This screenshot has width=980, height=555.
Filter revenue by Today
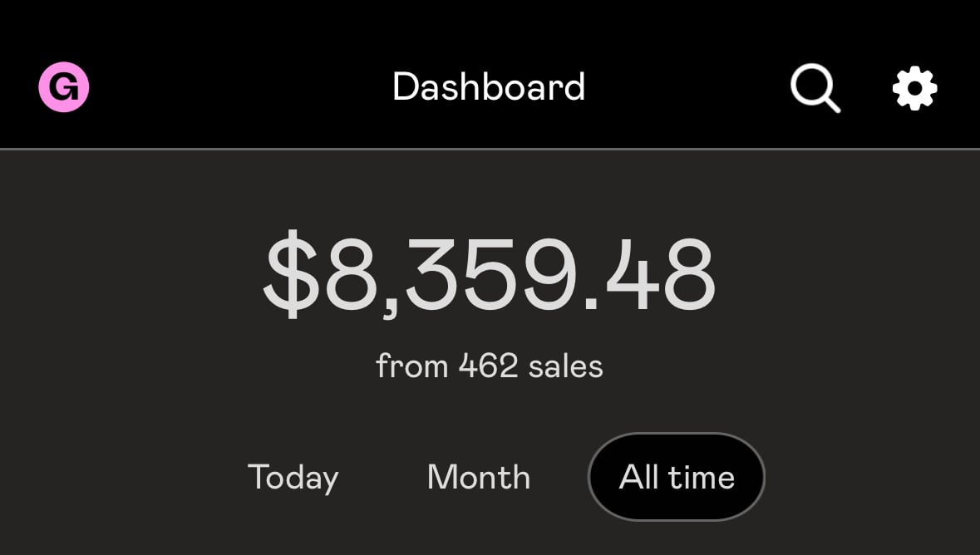[293, 478]
